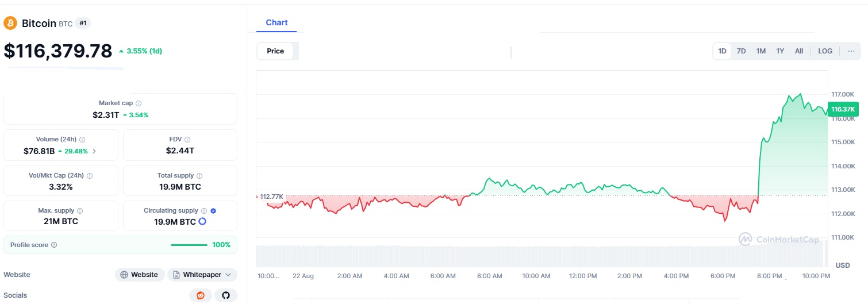Click the circulating supply progress ring icon
This screenshot has height=304, width=868.
click(202, 222)
